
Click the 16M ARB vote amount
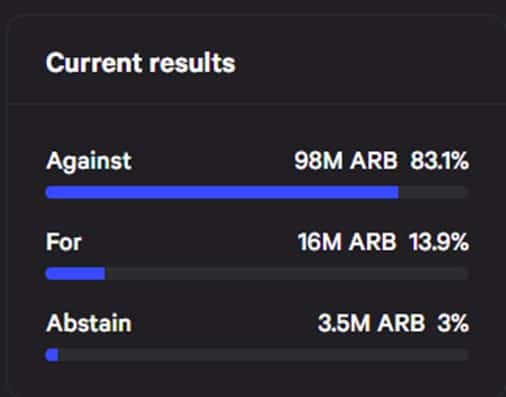pos(347,242)
